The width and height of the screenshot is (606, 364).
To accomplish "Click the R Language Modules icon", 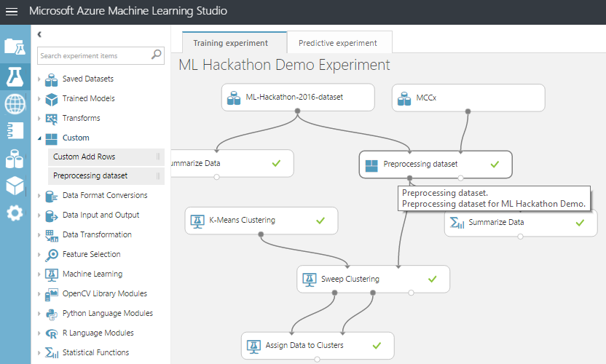I will point(52,333).
